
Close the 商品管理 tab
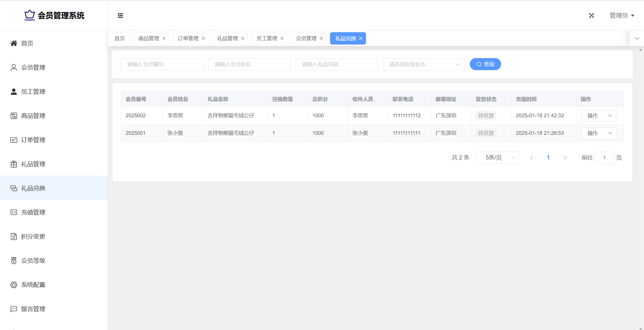[x=164, y=39]
